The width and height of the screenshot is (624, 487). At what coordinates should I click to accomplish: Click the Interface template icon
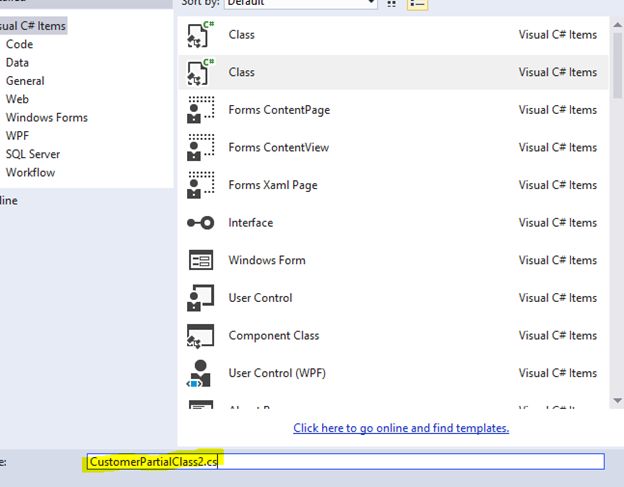201,222
